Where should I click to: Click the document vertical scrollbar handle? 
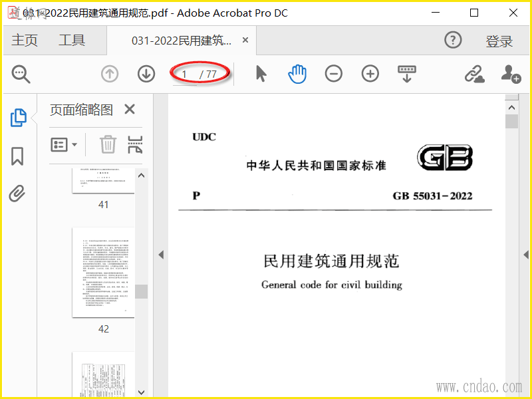tap(511, 121)
